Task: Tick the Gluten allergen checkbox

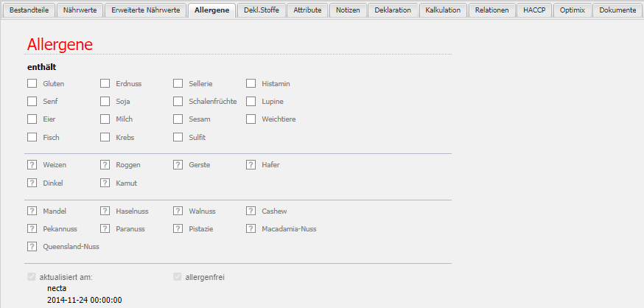Action: coord(32,83)
